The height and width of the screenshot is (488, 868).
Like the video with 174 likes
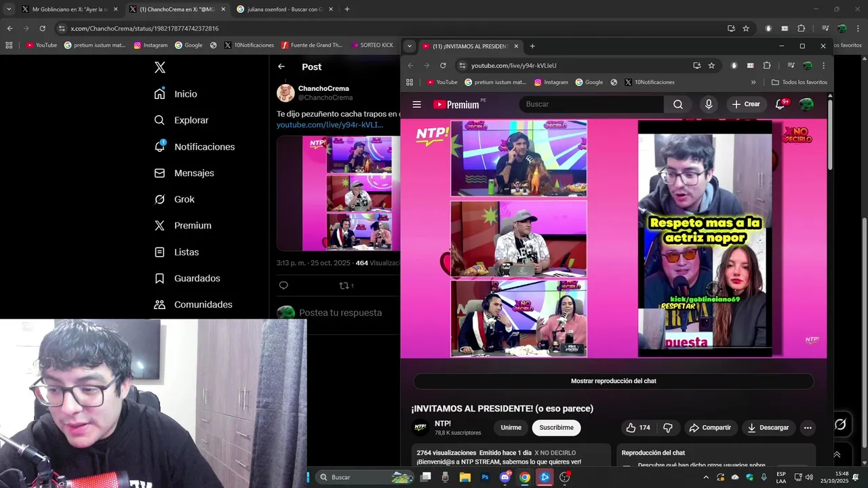point(637,428)
